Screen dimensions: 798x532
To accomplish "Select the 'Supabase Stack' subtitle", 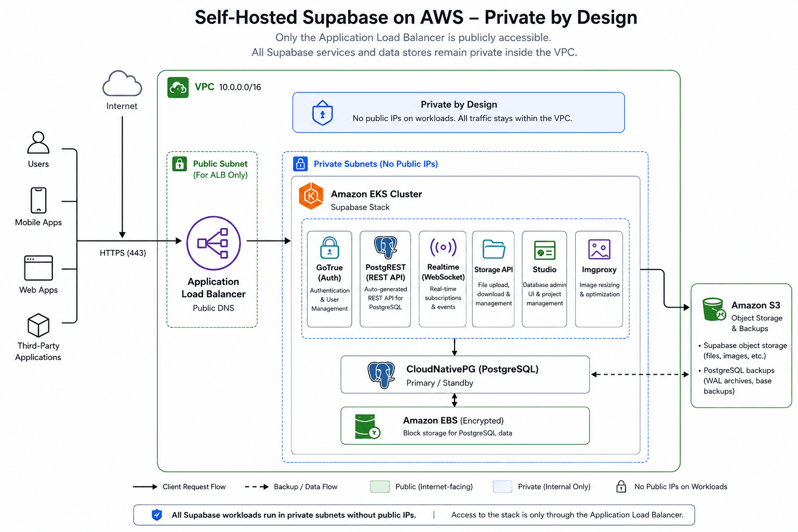I will click(360, 207).
